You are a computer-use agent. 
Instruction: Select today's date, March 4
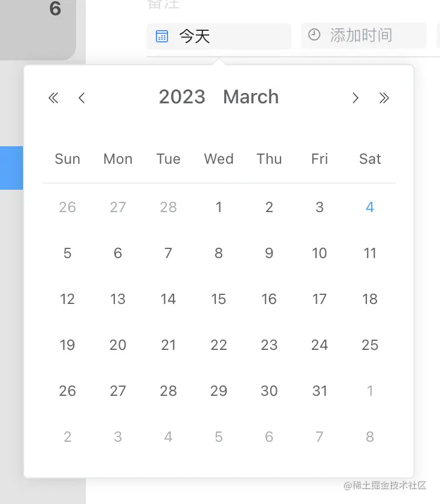[x=370, y=207]
